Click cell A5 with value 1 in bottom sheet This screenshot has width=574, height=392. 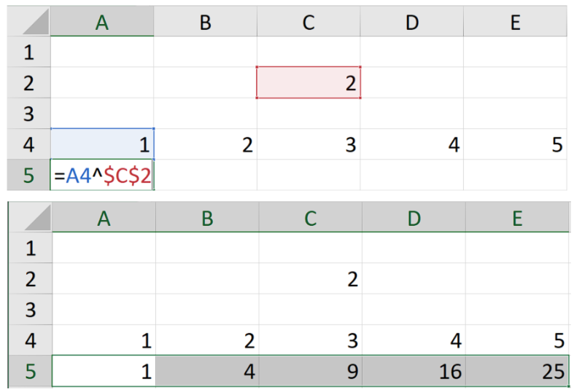click(x=104, y=371)
